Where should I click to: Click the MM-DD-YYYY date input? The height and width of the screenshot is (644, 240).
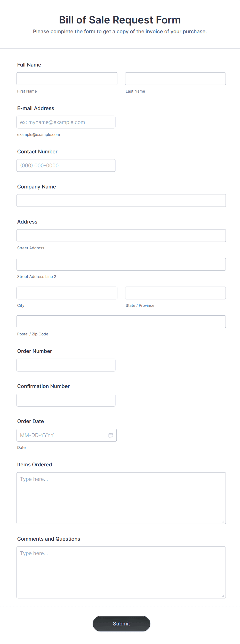click(x=62, y=435)
